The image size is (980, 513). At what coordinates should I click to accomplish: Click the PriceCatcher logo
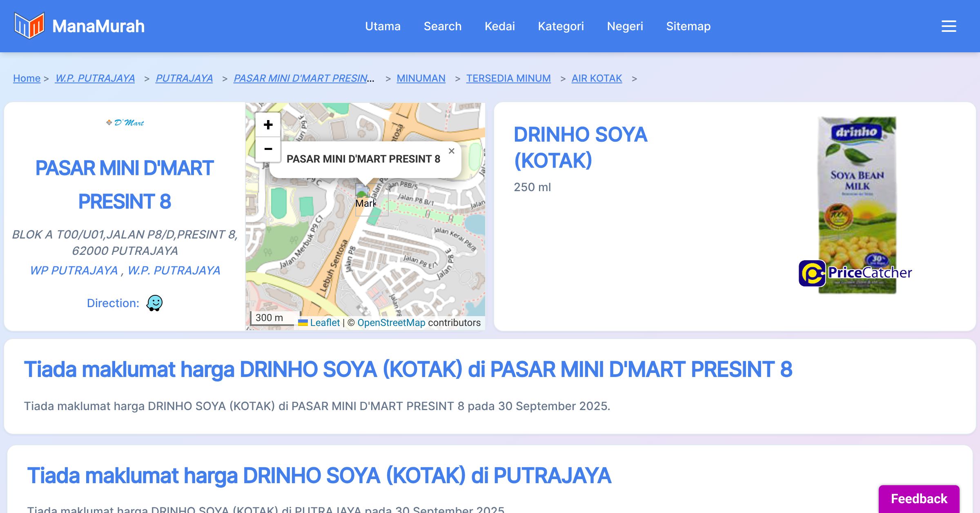pyautogui.click(x=855, y=273)
